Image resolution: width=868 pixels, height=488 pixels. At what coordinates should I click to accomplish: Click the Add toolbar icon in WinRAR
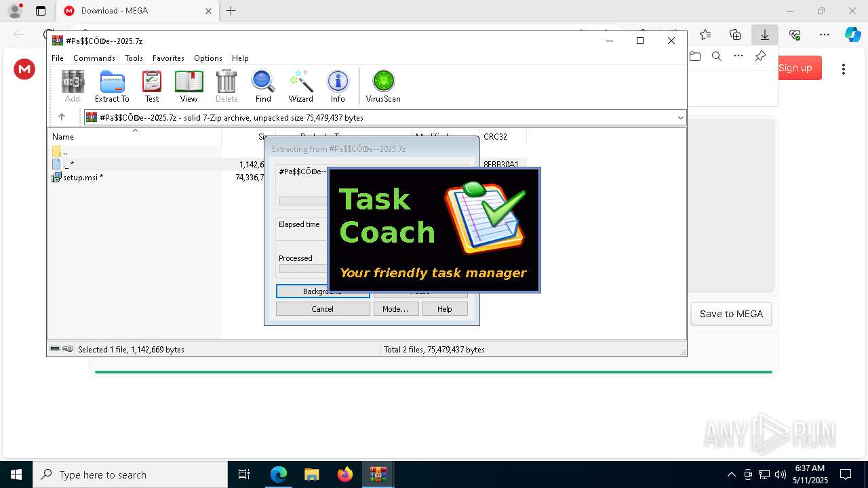pyautogui.click(x=73, y=86)
